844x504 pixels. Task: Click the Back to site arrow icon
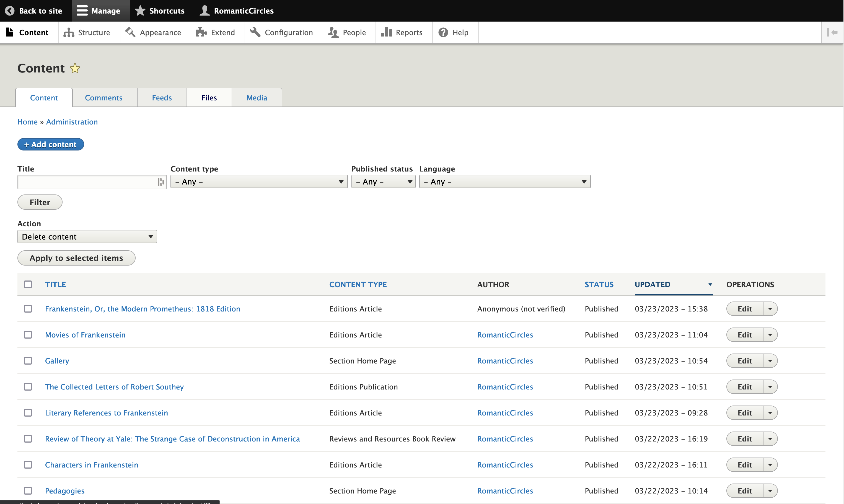[x=10, y=11]
